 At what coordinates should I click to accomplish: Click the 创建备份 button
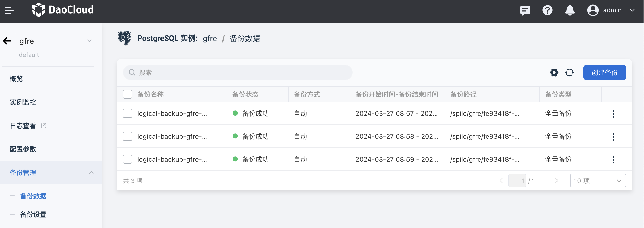(604, 73)
